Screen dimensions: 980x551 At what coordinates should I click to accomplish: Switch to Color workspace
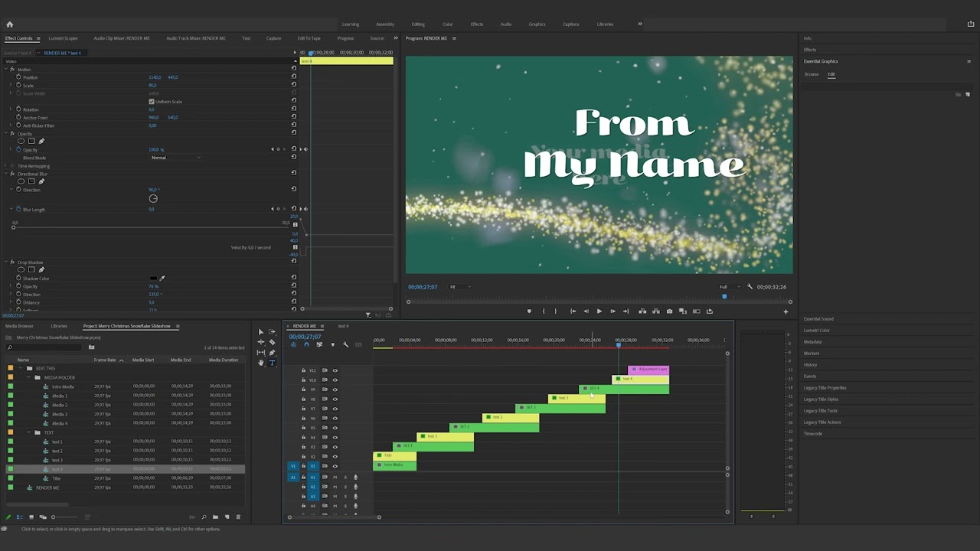tap(448, 24)
